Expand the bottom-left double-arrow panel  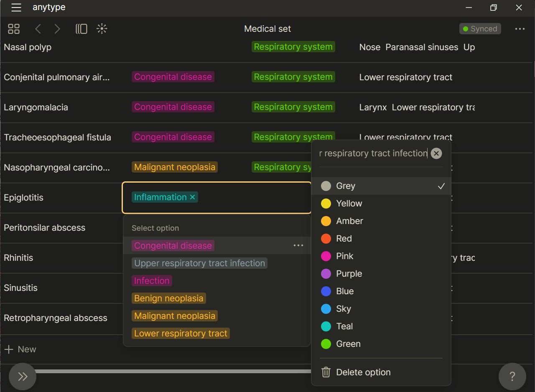[23, 377]
